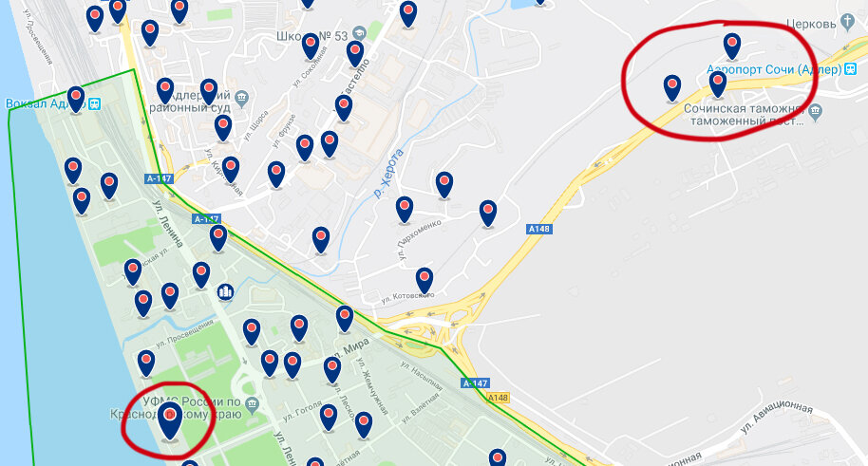Screen dimensions: 868x466
Task: Click the Аэропорт Сочи (Адлер) train station icon
Action: click(850, 69)
